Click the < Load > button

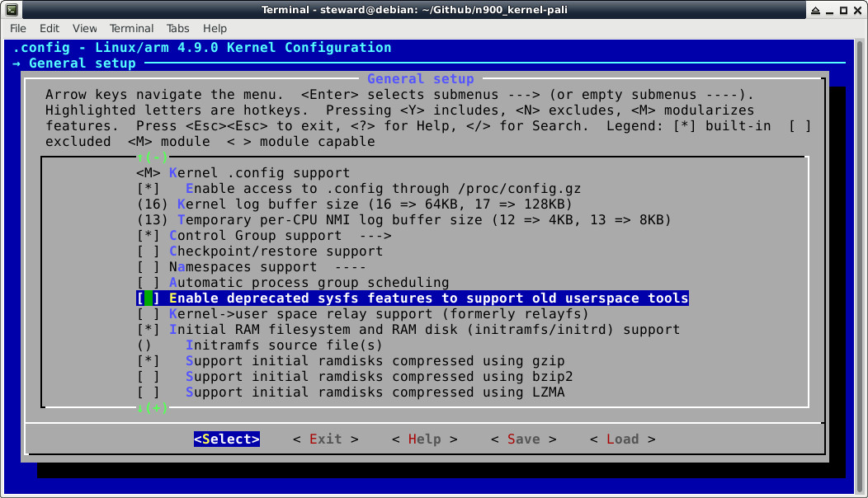(x=623, y=439)
